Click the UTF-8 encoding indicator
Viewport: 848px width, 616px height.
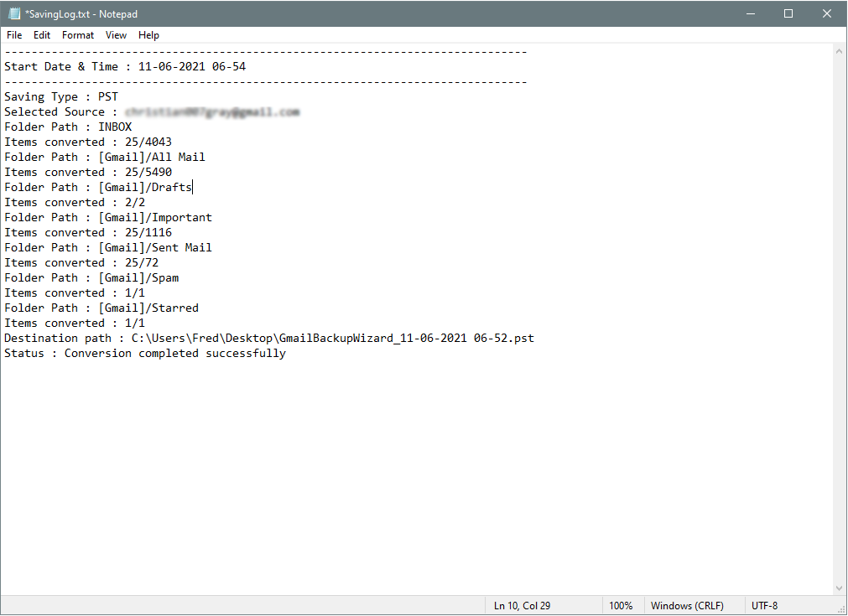click(x=765, y=606)
